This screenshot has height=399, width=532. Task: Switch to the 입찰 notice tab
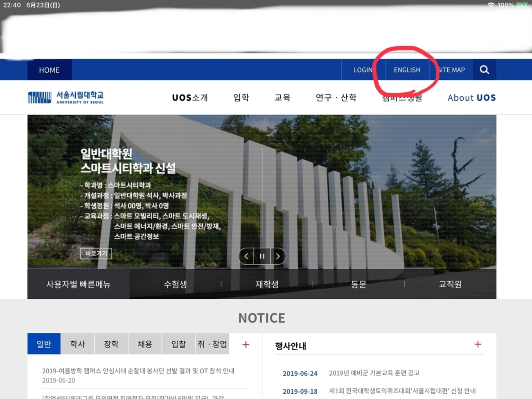coord(179,344)
